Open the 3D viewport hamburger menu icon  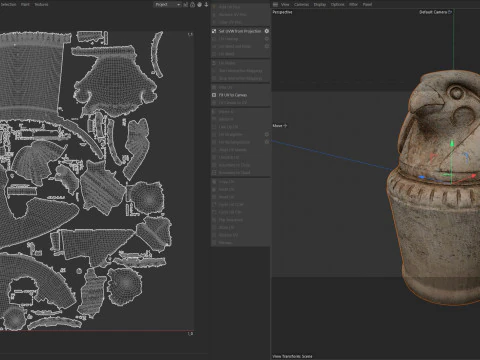(x=275, y=4)
